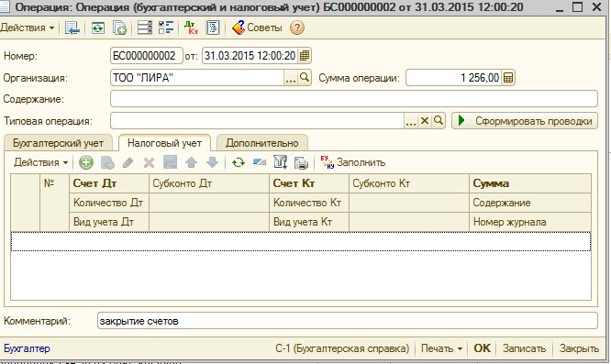Screen dimensions: 611x364
Task: Open the ДтКт postings result icon
Action: pos(191,28)
